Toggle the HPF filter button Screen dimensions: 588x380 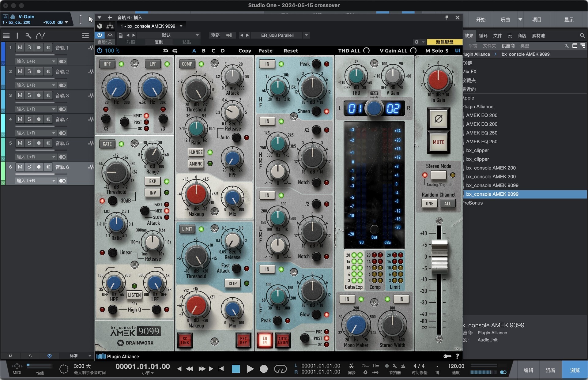click(x=107, y=64)
